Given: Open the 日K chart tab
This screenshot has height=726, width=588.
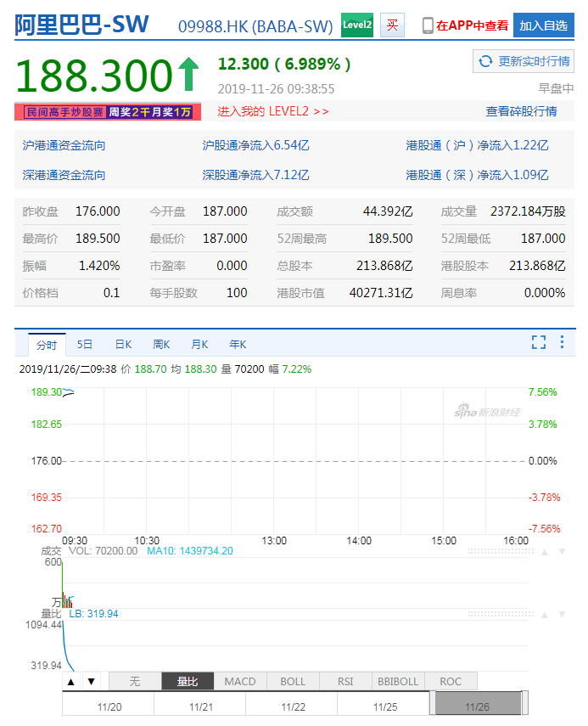Looking at the screenshot, I should (123, 345).
